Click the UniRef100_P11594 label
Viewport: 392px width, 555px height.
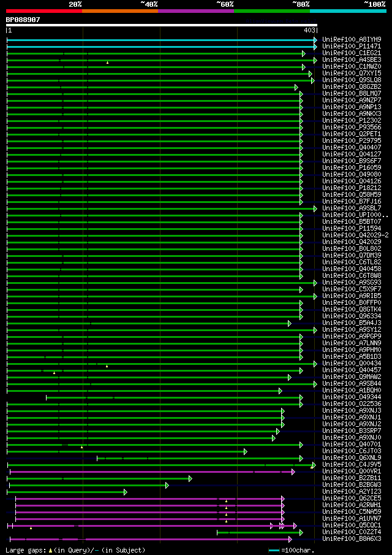(x=352, y=229)
